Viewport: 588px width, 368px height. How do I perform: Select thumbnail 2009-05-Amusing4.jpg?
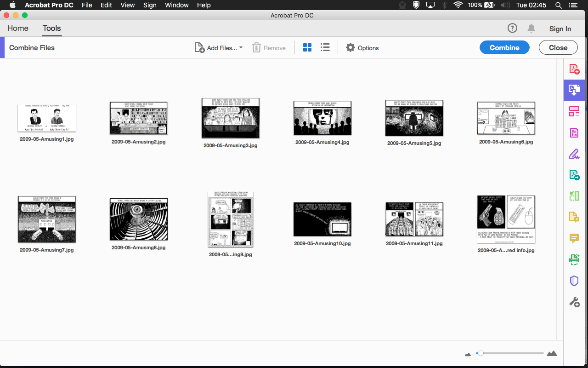[322, 119]
